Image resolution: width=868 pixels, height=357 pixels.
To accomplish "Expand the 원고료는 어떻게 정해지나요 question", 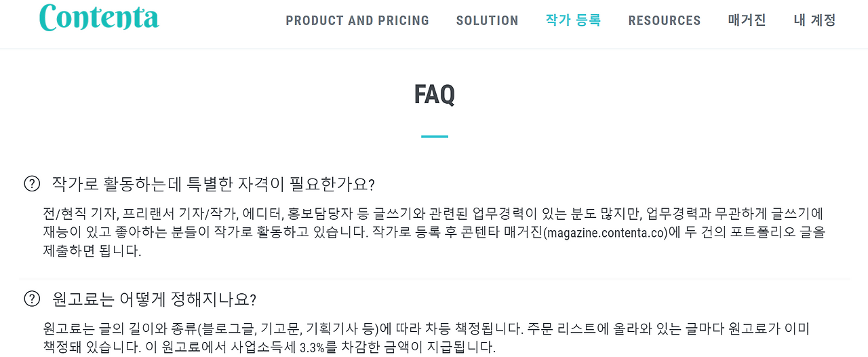I will [154, 299].
